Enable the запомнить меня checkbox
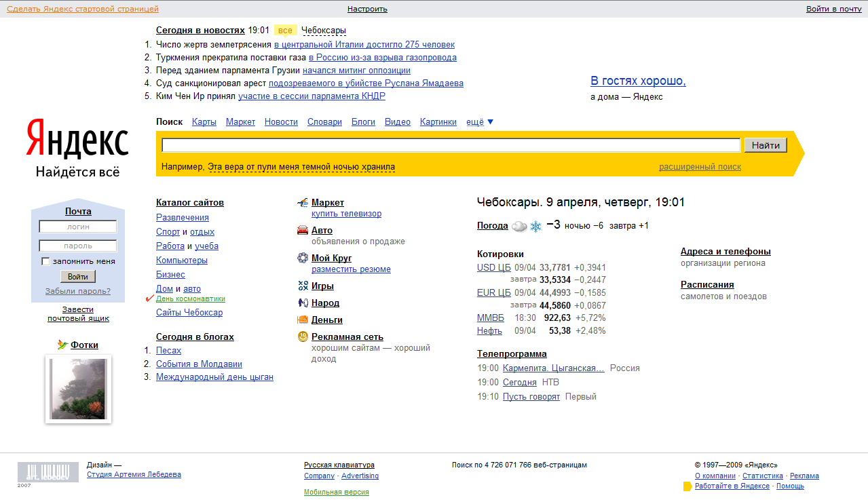 click(x=45, y=261)
